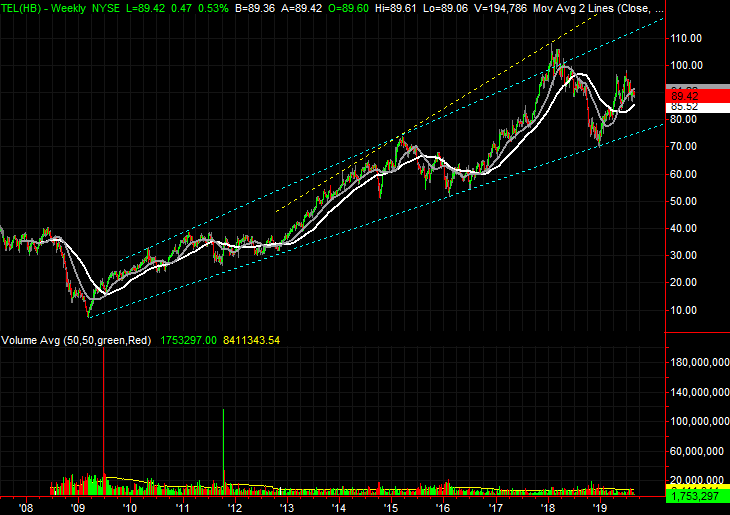Click the '12 year marker on time axis
730x515 pixels.
(x=235, y=508)
